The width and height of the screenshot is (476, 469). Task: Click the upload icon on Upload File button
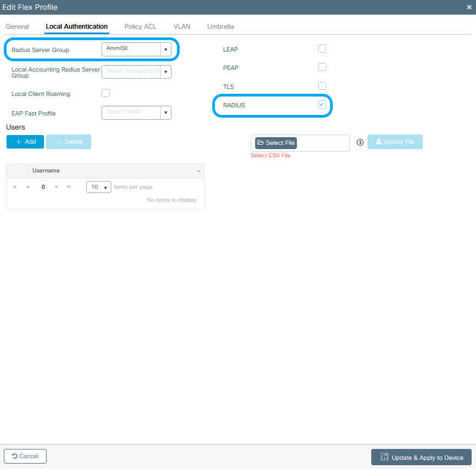pyautogui.click(x=380, y=142)
